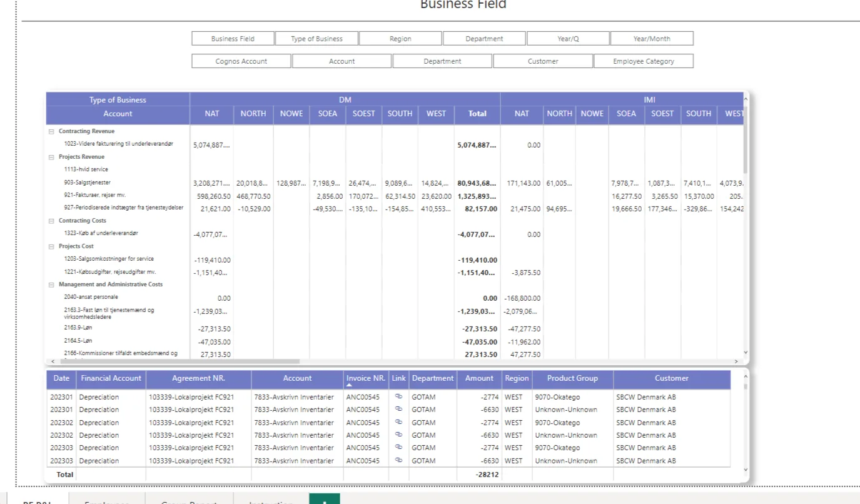This screenshot has height=504, width=860.
Task: Select row 1203-Salgsomkostninger for service
Action: [x=109, y=259]
